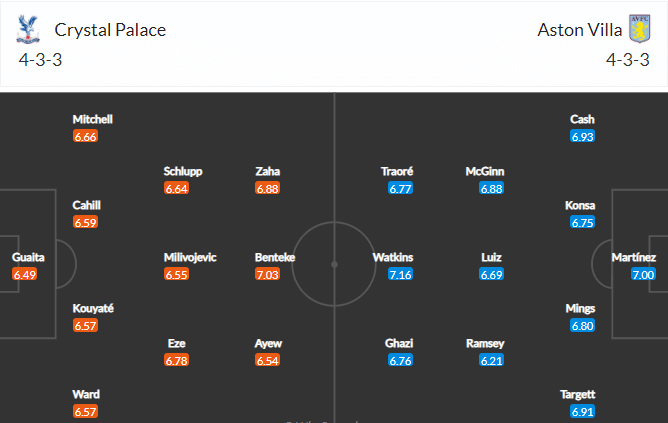668x423 pixels.
Task: Select Zaha's 6.88 rating badge
Action: [267, 188]
